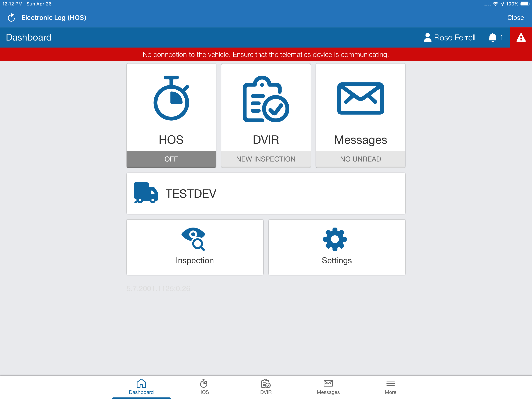Tap the truck icon for TESTDEV vehicle

pyautogui.click(x=146, y=193)
